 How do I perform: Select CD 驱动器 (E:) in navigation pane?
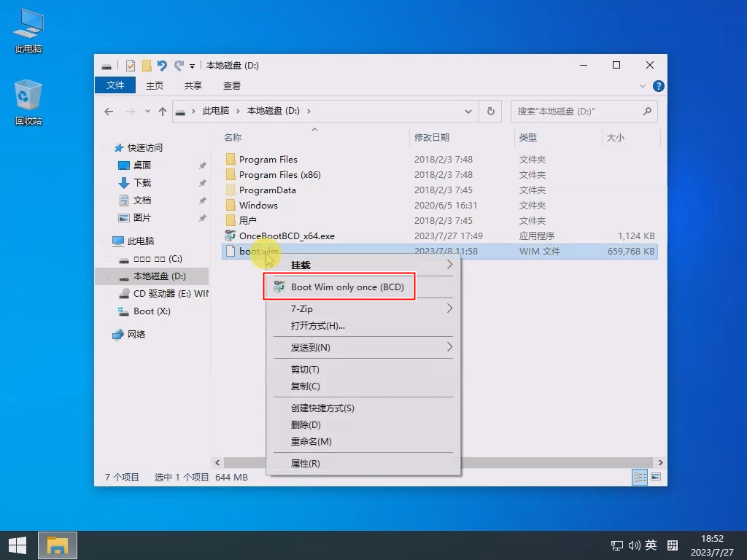coord(164,293)
